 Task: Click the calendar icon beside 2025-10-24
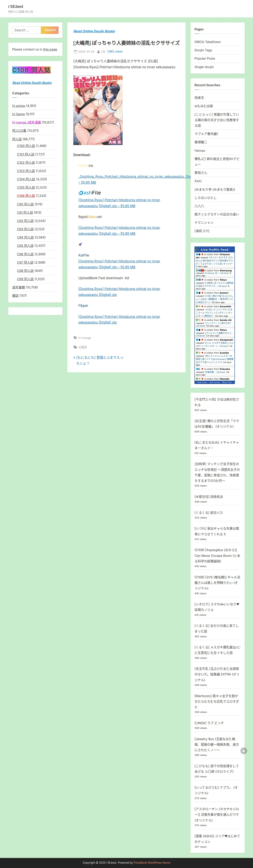pyautogui.click(x=75, y=51)
